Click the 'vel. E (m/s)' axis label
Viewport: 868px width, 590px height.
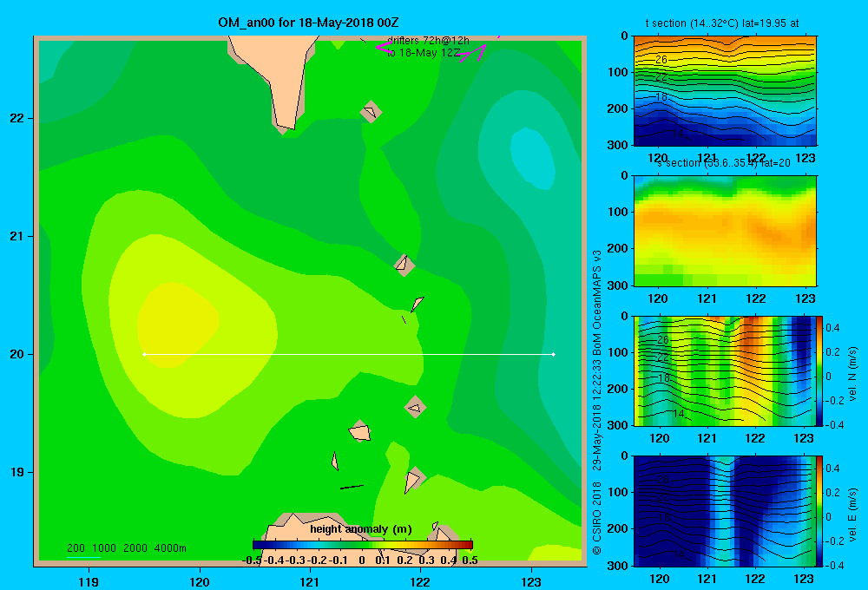pos(852,515)
